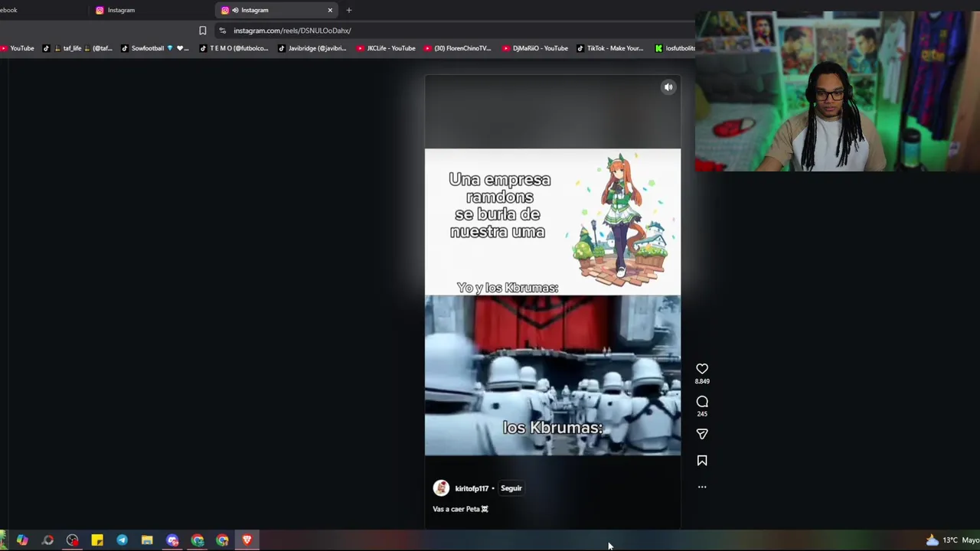Open more options three-dot menu
The height and width of the screenshot is (551, 980).
tap(702, 487)
